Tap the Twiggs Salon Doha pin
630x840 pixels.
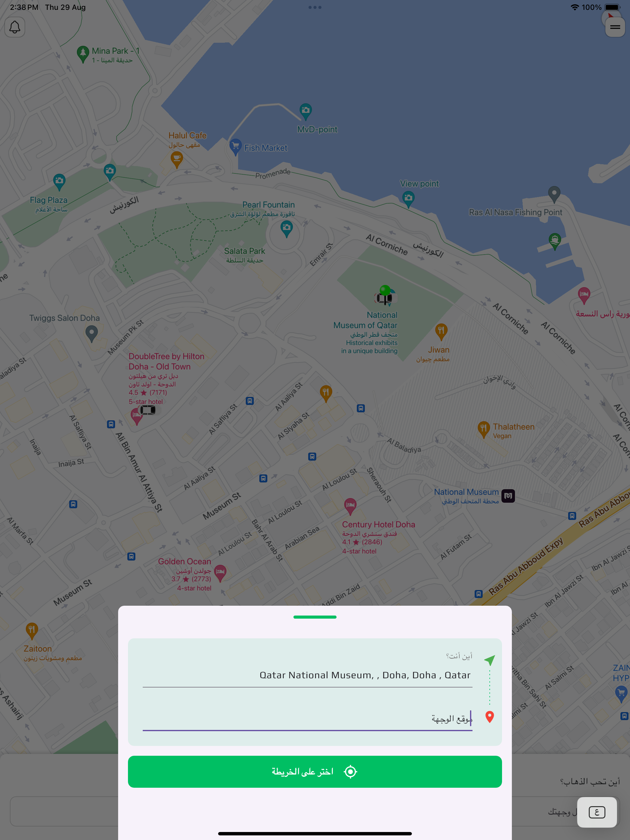pyautogui.click(x=92, y=334)
